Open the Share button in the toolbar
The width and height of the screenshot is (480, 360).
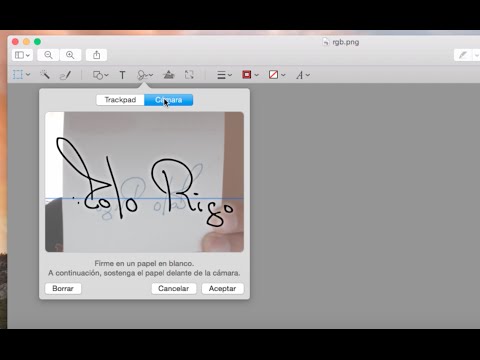tap(96, 55)
